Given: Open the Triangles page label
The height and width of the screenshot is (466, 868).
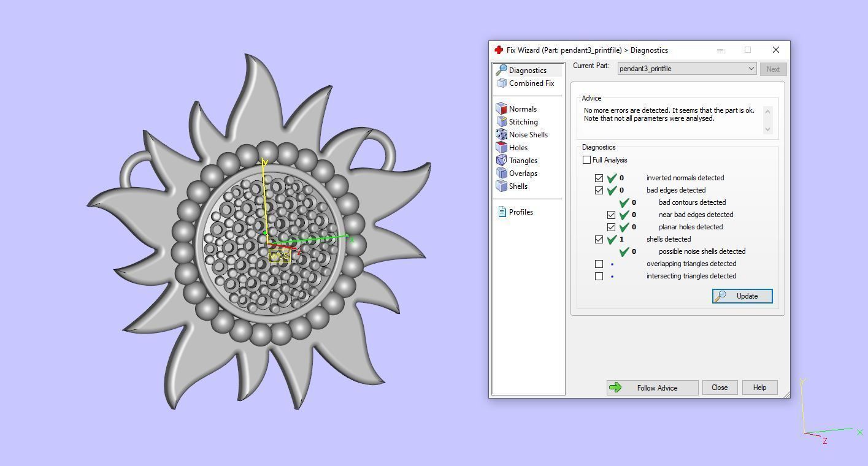Looking at the screenshot, I should (x=523, y=161).
